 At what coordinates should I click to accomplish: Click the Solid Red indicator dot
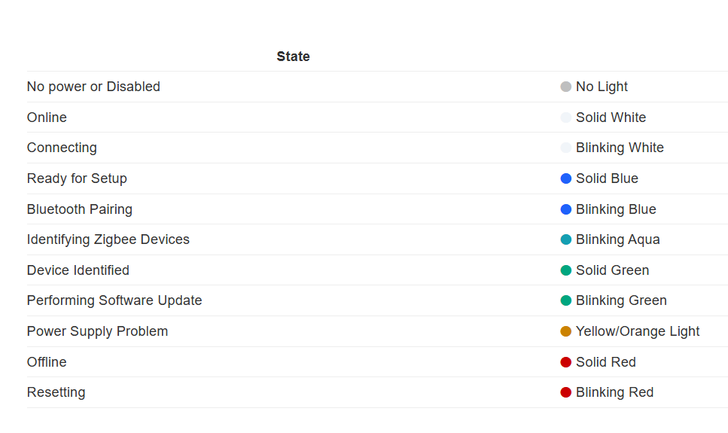coord(566,362)
